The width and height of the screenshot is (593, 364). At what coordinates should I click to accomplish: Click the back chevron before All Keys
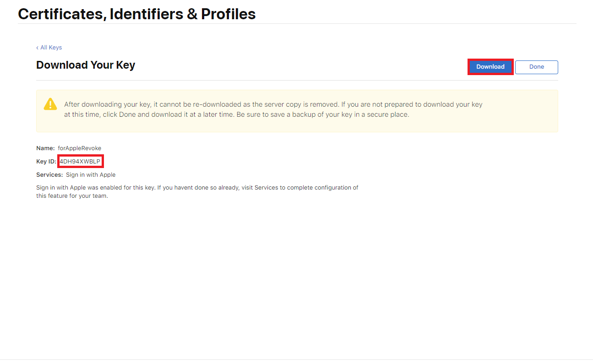37,48
